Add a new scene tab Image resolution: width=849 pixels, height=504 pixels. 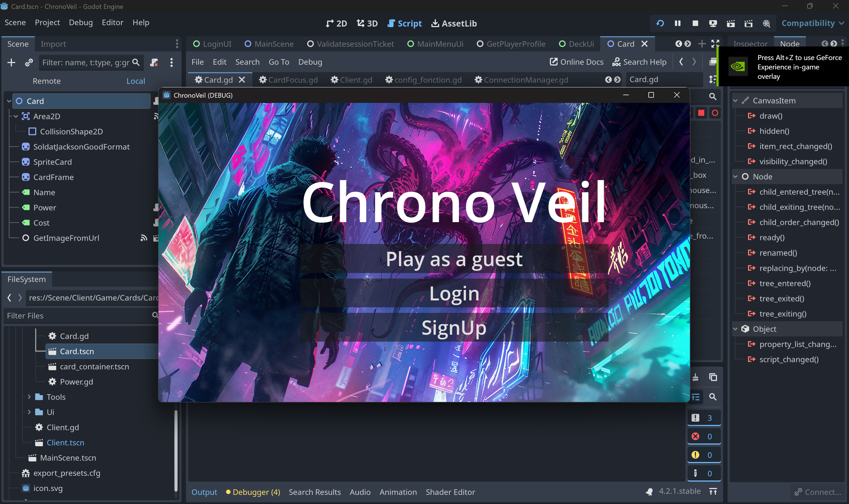(x=702, y=44)
